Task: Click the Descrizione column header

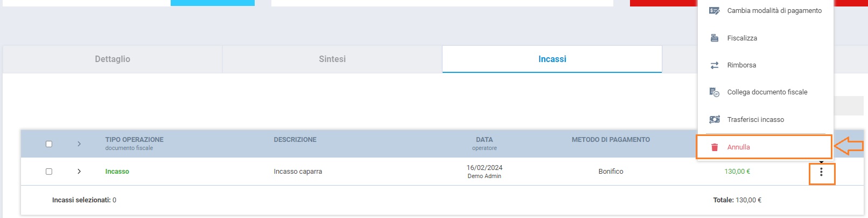Action: (x=295, y=140)
